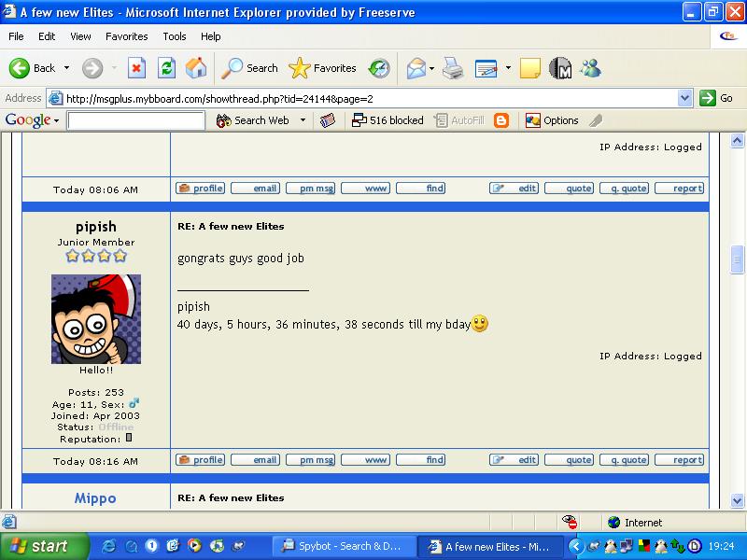Viewport: 747px width, 560px height.
Task: Click quote button on pipish's post
Action: click(570, 460)
